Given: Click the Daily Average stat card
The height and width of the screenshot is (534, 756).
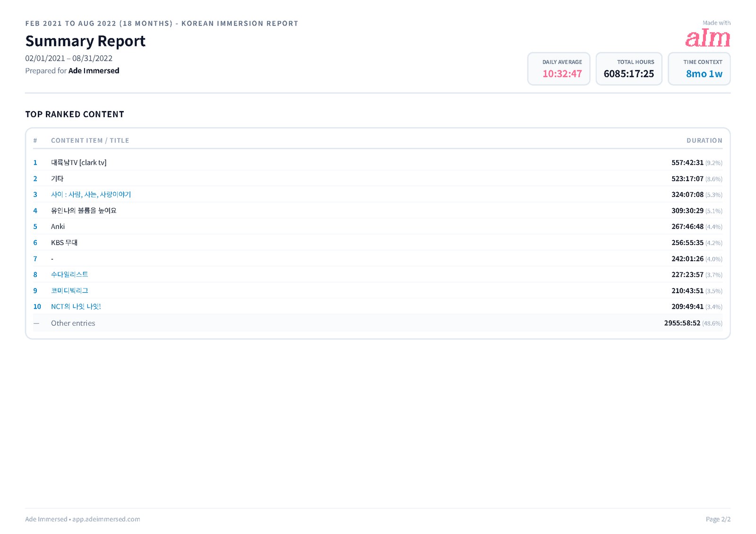Looking at the screenshot, I should click(558, 69).
